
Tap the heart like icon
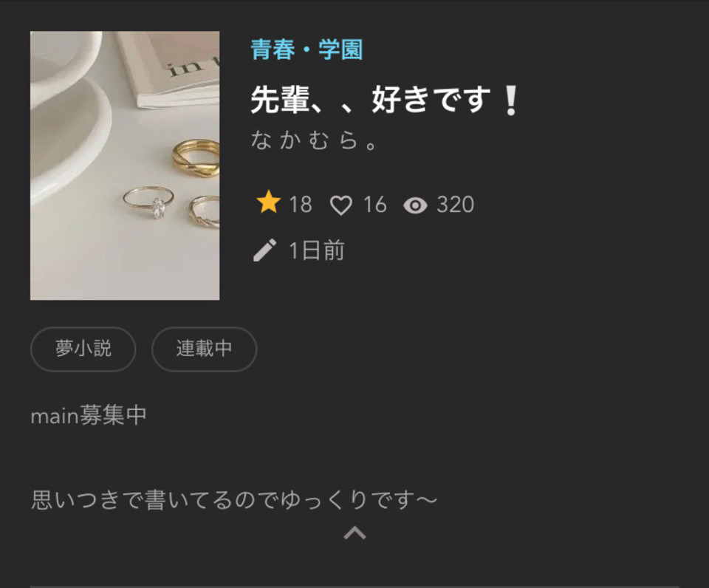341,205
